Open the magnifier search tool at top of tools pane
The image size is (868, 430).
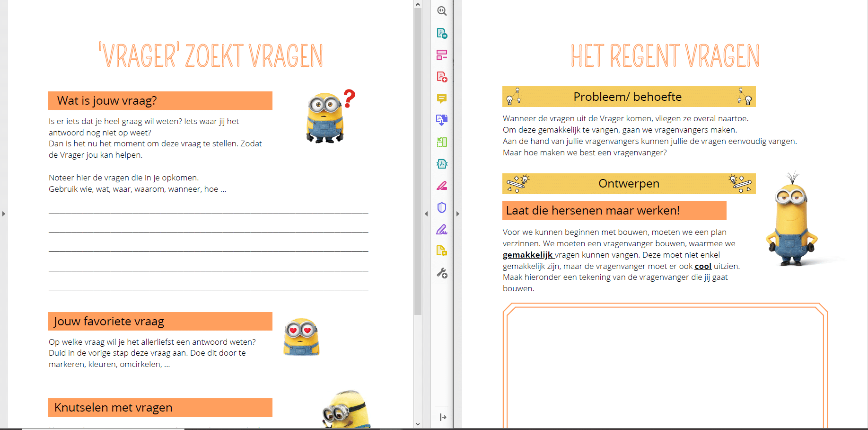442,11
